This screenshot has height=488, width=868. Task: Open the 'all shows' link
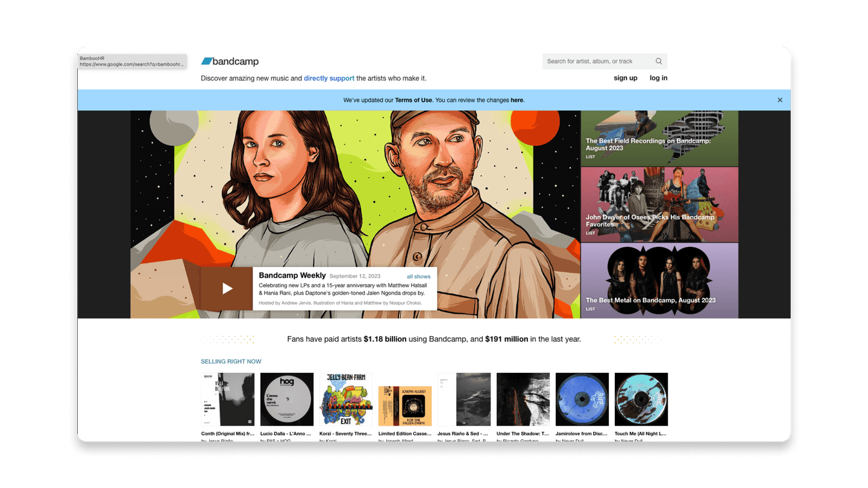tap(418, 277)
